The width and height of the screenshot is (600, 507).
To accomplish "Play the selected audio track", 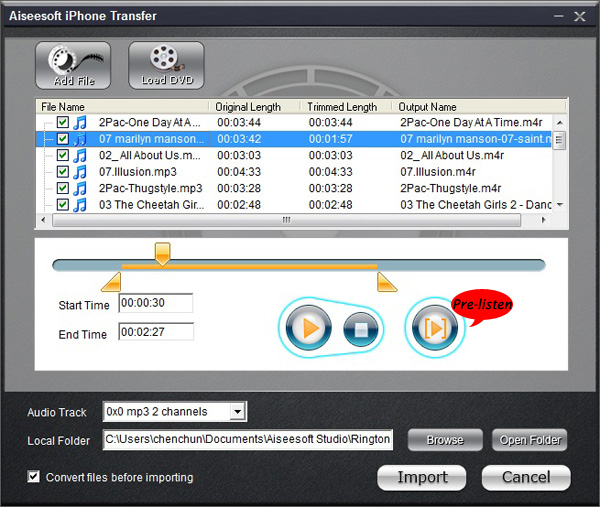I will (x=309, y=328).
